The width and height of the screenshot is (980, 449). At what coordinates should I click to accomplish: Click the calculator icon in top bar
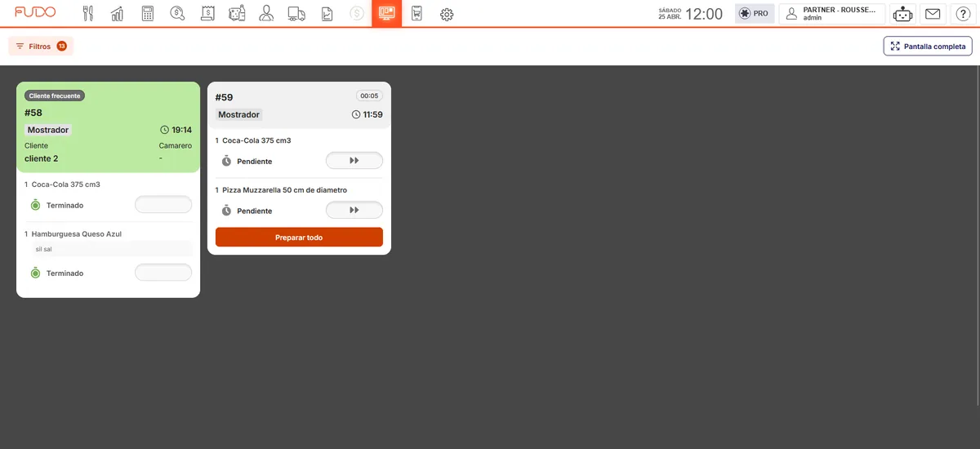(x=148, y=14)
